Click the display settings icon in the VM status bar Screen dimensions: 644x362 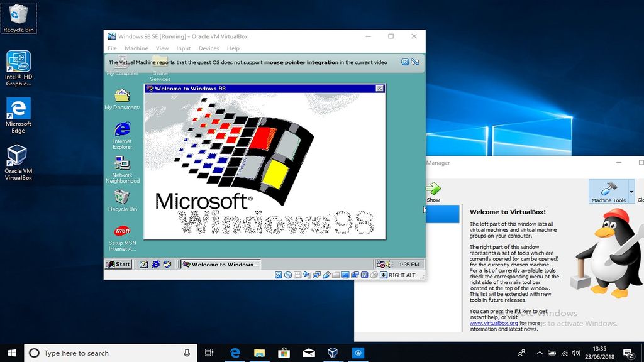345,275
